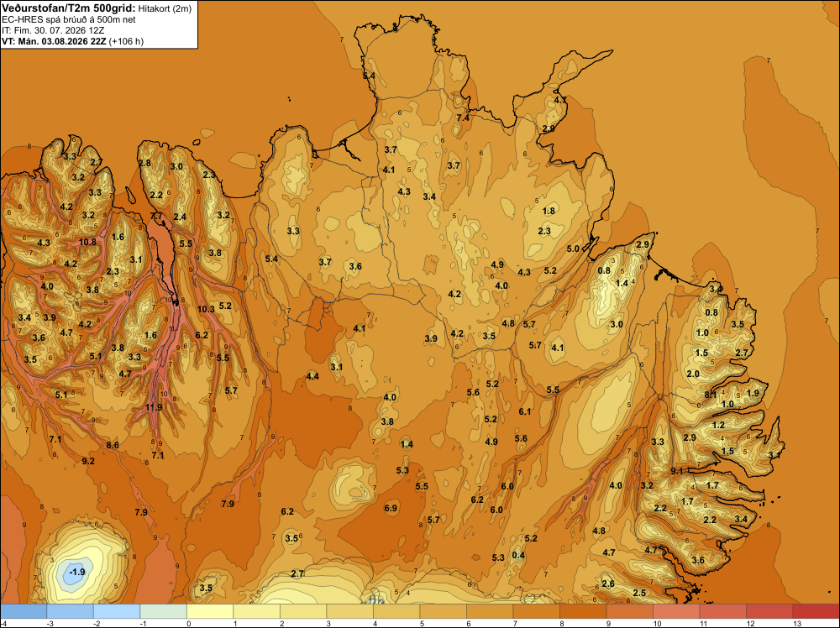The width and height of the screenshot is (840, 628).
Task: Select the 7.4 label on north coast
Action: point(463,118)
